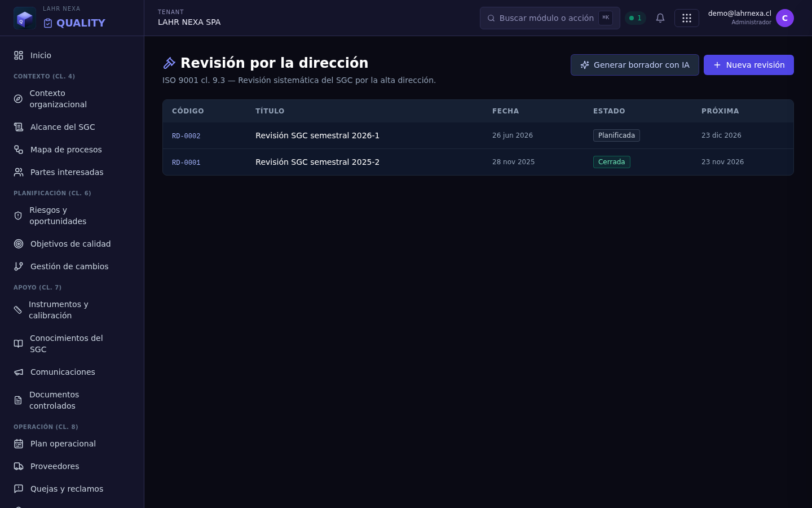Open Gestión de cambios

point(72,266)
